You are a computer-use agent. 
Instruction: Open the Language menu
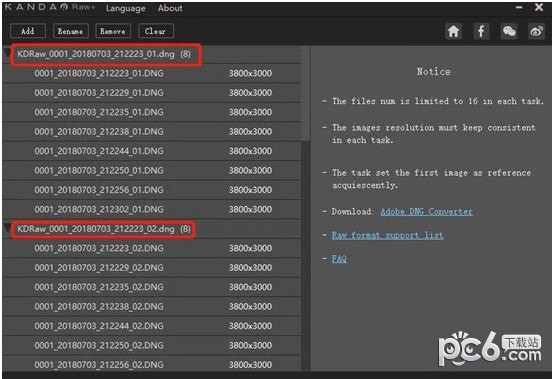point(126,8)
